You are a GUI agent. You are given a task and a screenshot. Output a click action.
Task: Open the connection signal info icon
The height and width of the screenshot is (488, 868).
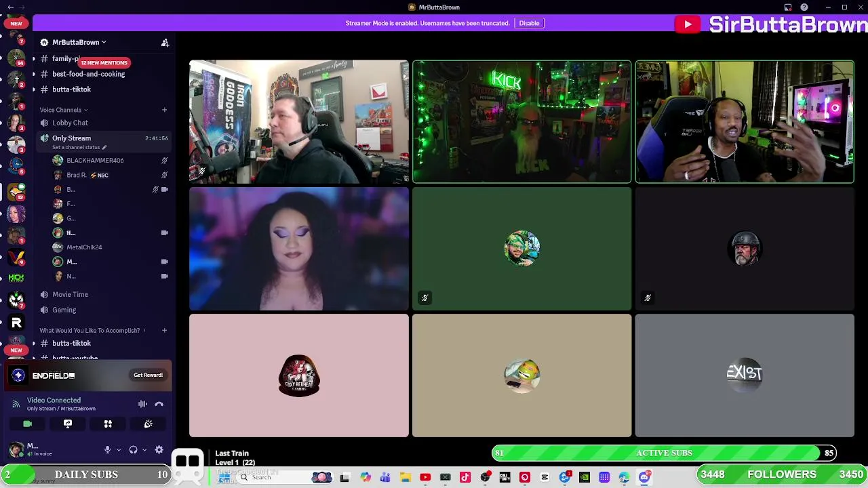(16, 404)
